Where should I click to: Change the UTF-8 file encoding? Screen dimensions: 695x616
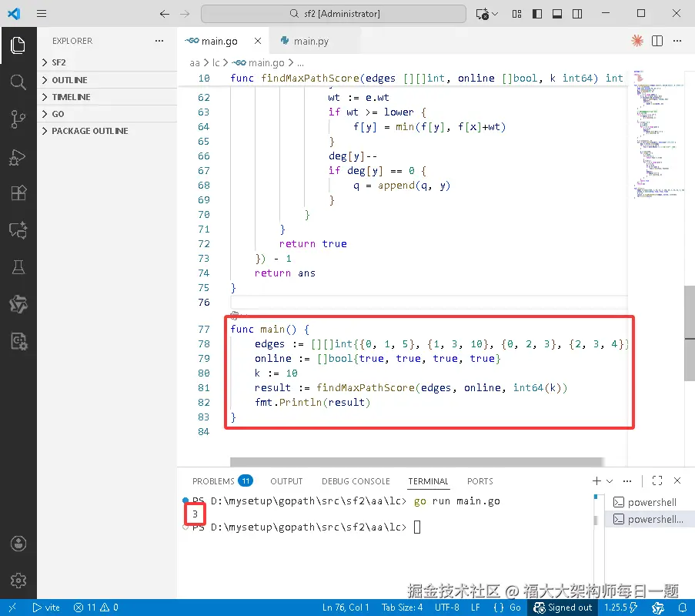[446, 607]
